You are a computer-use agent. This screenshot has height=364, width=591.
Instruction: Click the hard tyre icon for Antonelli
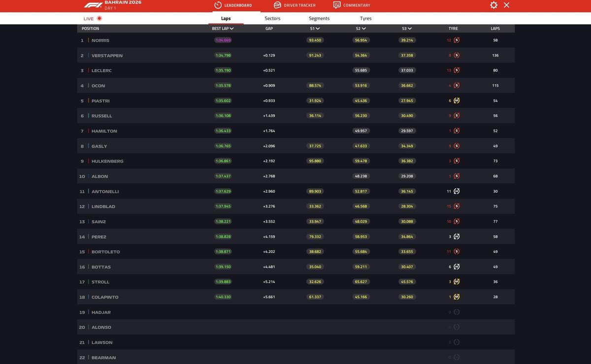pyautogui.click(x=457, y=191)
